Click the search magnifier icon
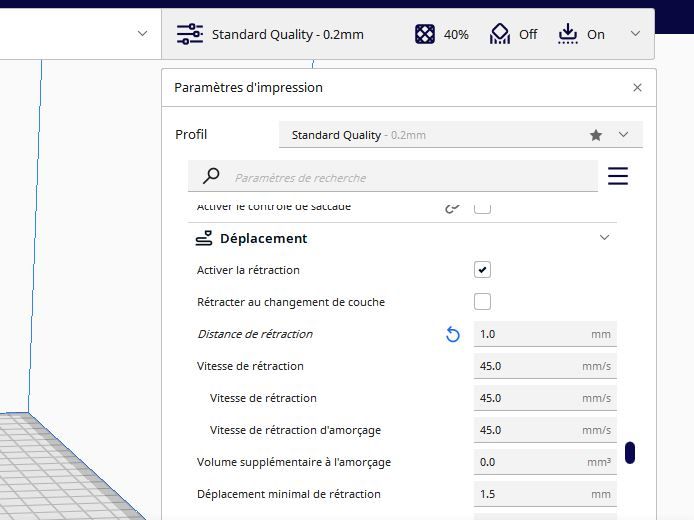The height and width of the screenshot is (520, 694). coord(211,176)
